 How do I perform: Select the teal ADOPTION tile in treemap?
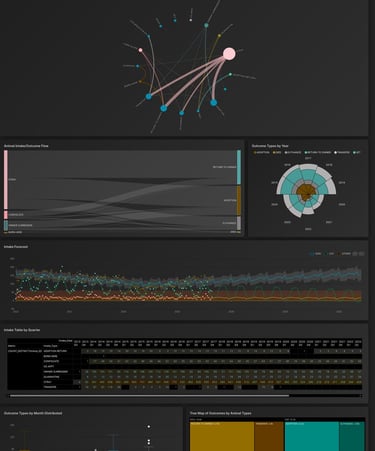pyautogui.click(x=312, y=436)
